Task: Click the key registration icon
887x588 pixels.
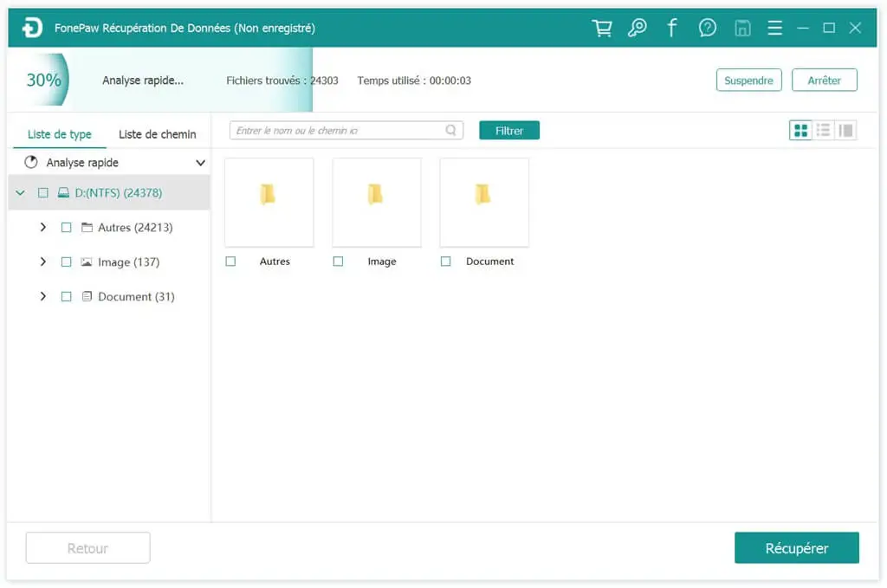Action: point(637,29)
